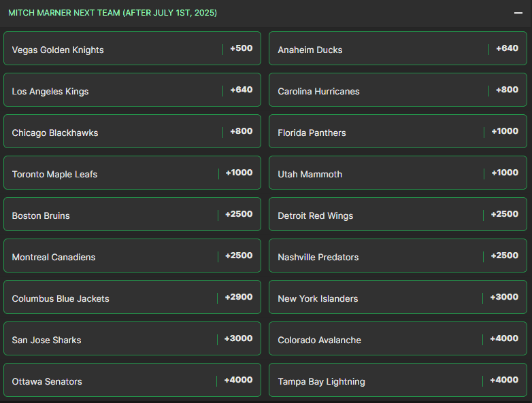Pick Colorado Avalanche at +4000
Image resolution: width=532 pixels, height=403 pixels.
point(397,339)
